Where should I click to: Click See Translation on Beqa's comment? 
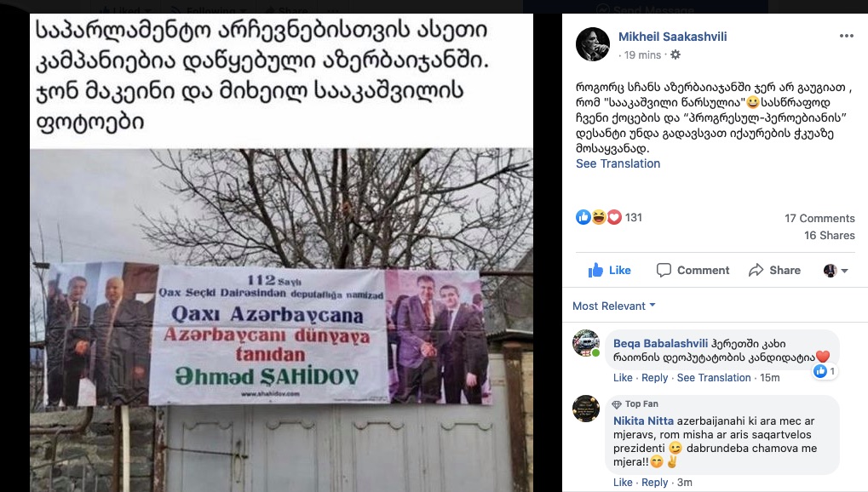click(x=714, y=377)
